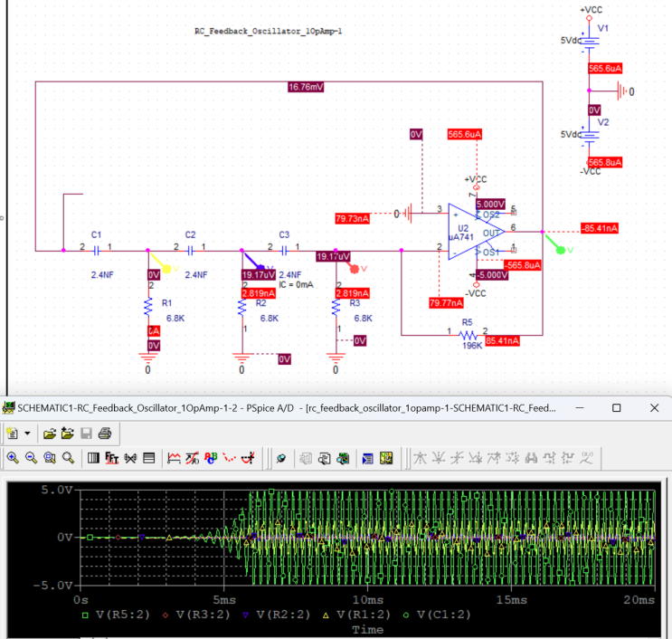Toggle the FFT (Fourier) display

111,458
